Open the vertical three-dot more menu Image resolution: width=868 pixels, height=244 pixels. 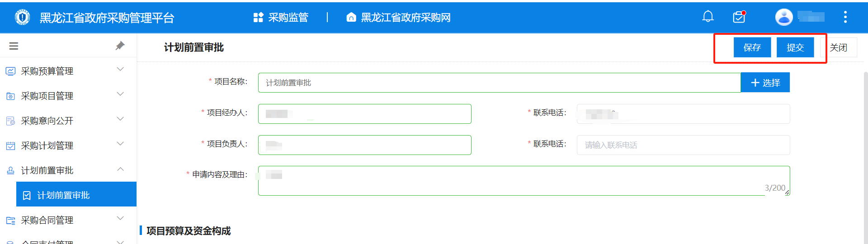845,17
